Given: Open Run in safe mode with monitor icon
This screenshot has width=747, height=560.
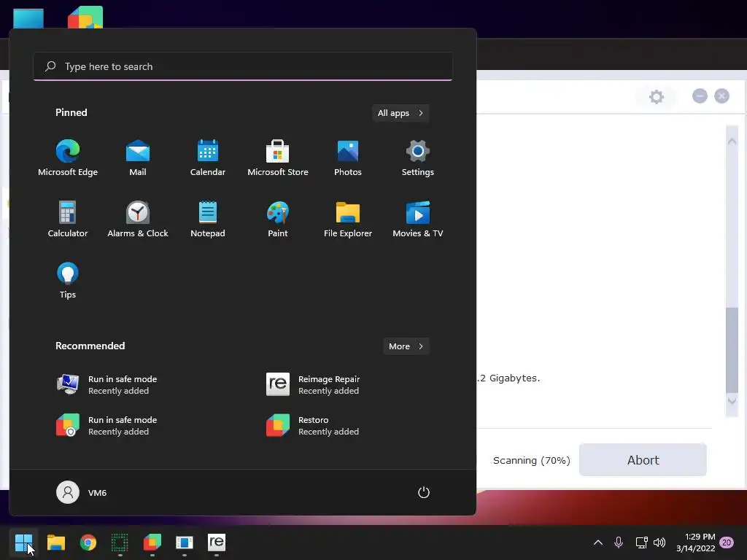Looking at the screenshot, I should (107, 385).
